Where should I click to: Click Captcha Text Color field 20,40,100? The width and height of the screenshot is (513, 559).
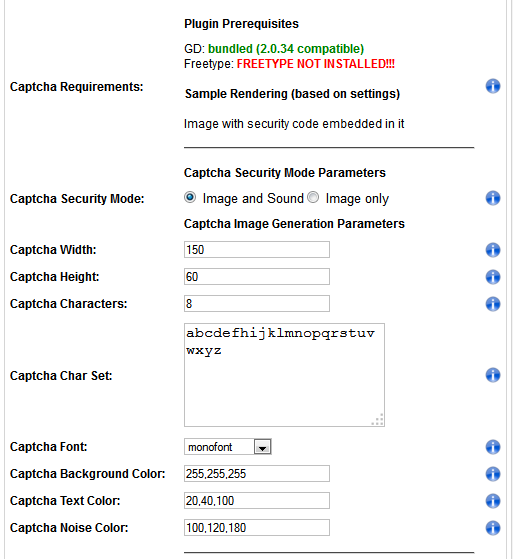257,501
